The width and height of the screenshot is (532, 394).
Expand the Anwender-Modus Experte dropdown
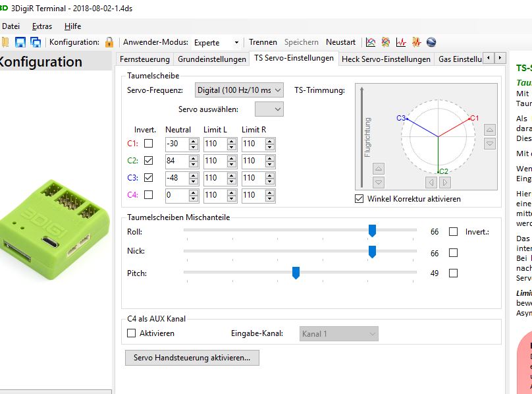coord(216,42)
